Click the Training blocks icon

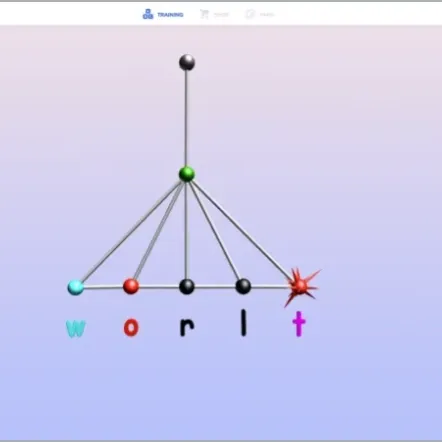coord(148,14)
